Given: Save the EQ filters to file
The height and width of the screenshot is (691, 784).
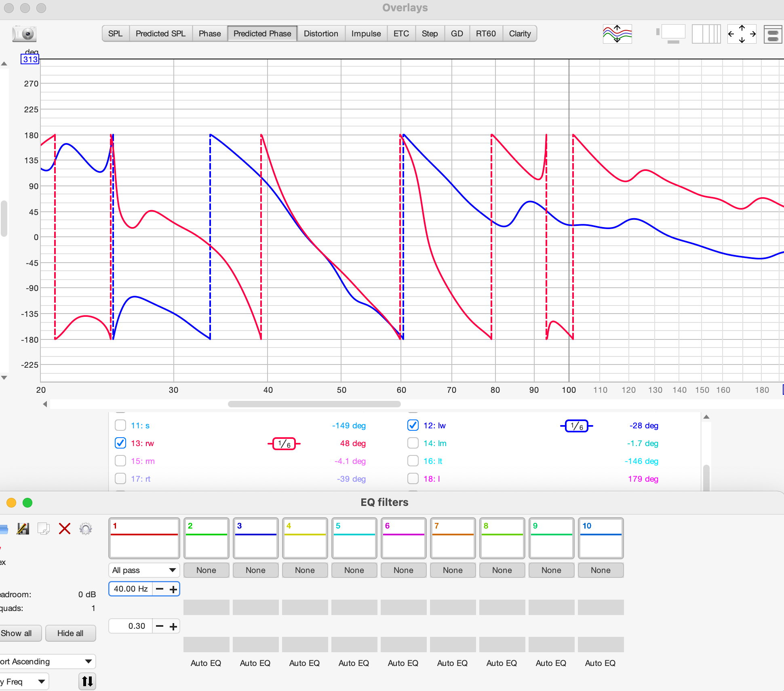Looking at the screenshot, I should (23, 529).
